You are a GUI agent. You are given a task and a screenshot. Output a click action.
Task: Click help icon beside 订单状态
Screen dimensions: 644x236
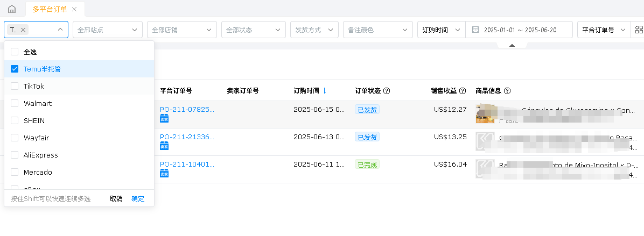pos(387,91)
